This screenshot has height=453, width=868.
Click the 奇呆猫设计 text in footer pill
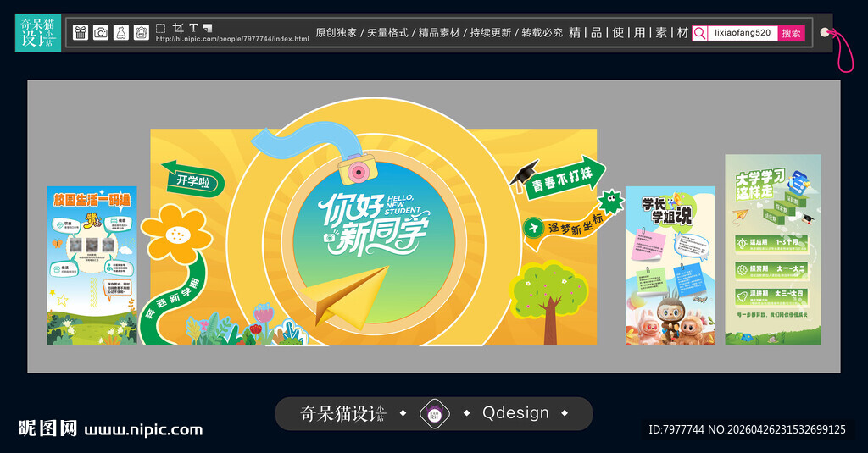pyautogui.click(x=343, y=413)
